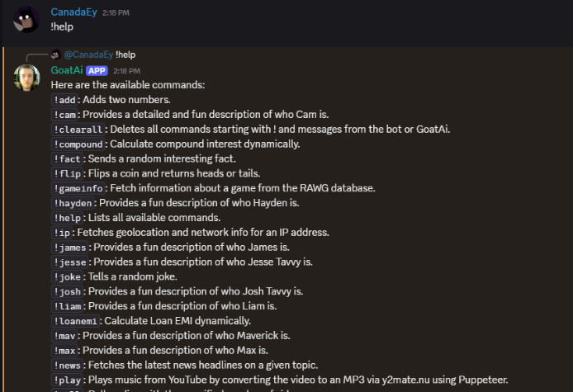Click the APP badge beside GoatAi
The width and height of the screenshot is (573, 392).
click(x=97, y=70)
